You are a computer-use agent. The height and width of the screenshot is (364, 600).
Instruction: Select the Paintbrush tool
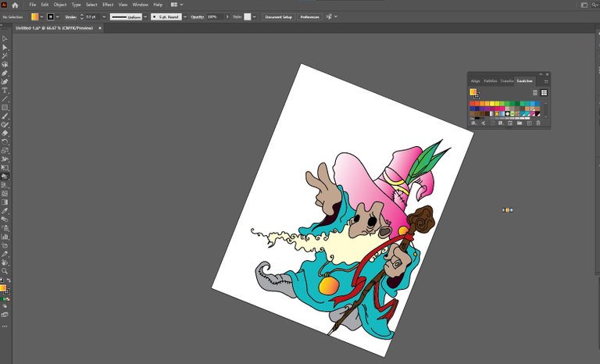(5, 116)
